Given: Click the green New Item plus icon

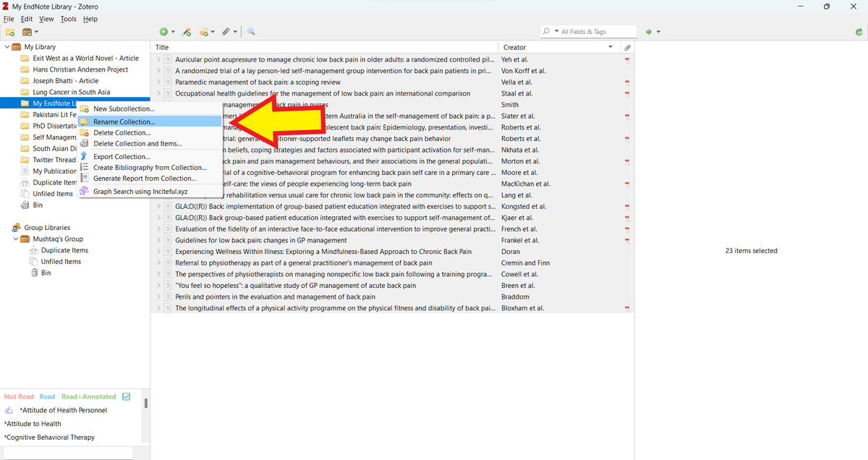Looking at the screenshot, I should click(x=163, y=32).
